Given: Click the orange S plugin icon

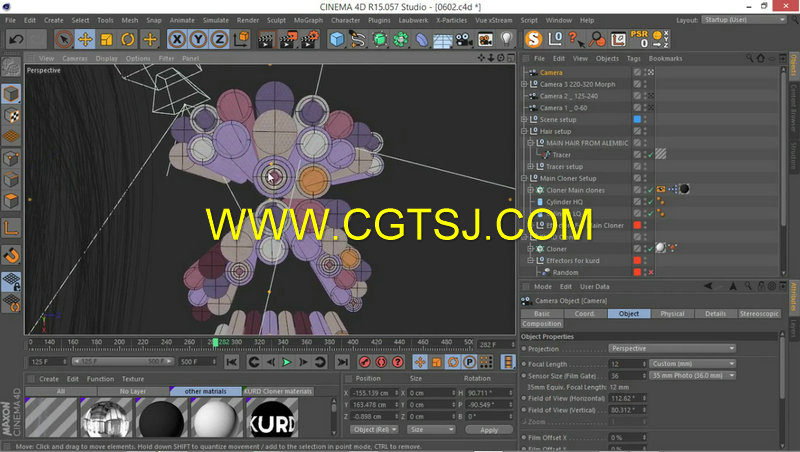Looking at the screenshot, I should [x=534, y=39].
